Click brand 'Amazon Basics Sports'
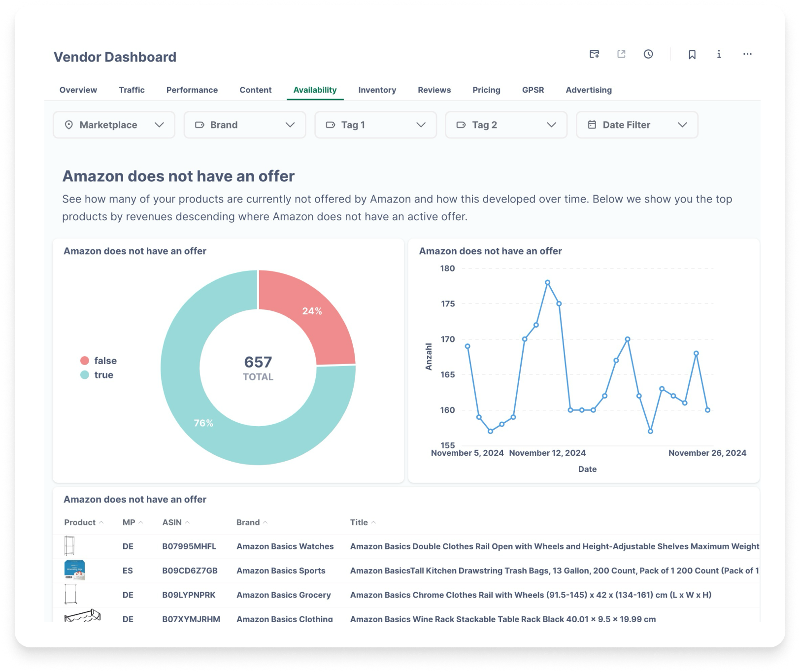Screen dimensions: 800x672 coord(281,571)
